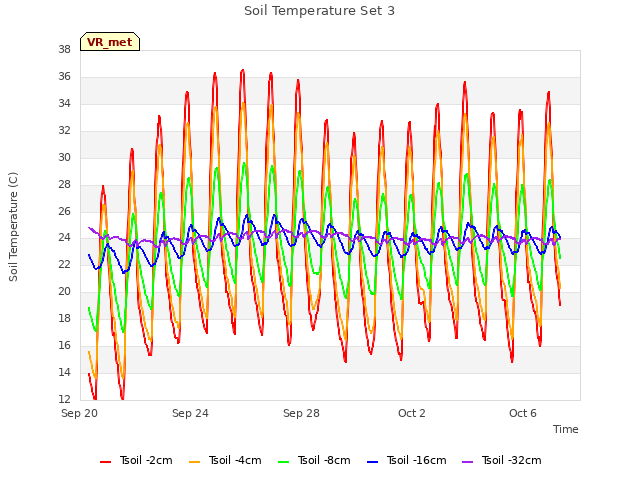Click the VR_met annotation label
The width and height of the screenshot is (640, 480).
110,42
